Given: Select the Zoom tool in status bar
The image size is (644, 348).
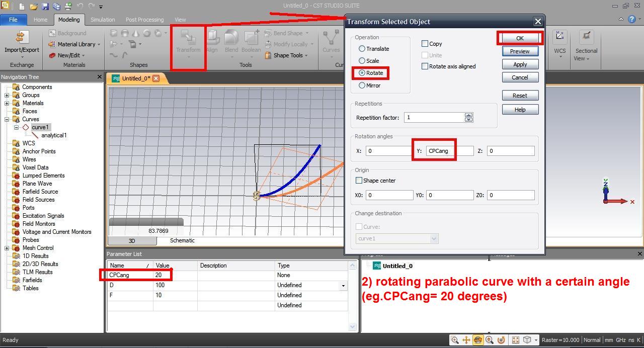Looking at the screenshot, I should 455,340.
